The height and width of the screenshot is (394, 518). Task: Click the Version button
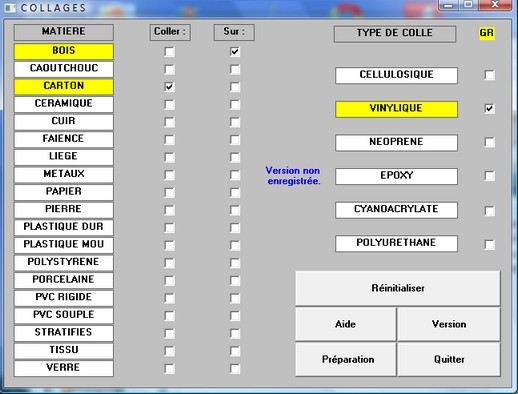click(x=449, y=324)
